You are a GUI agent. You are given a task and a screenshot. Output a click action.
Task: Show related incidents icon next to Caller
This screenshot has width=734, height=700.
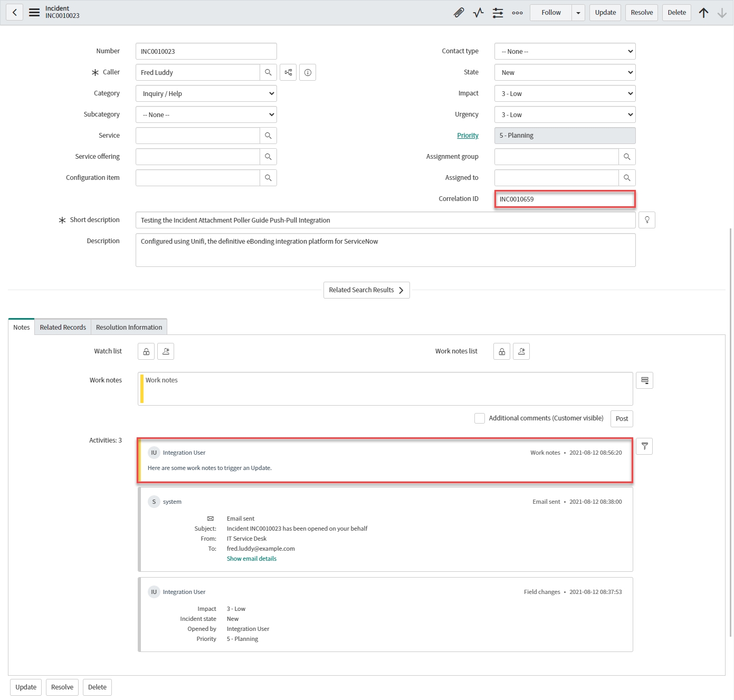click(x=288, y=72)
